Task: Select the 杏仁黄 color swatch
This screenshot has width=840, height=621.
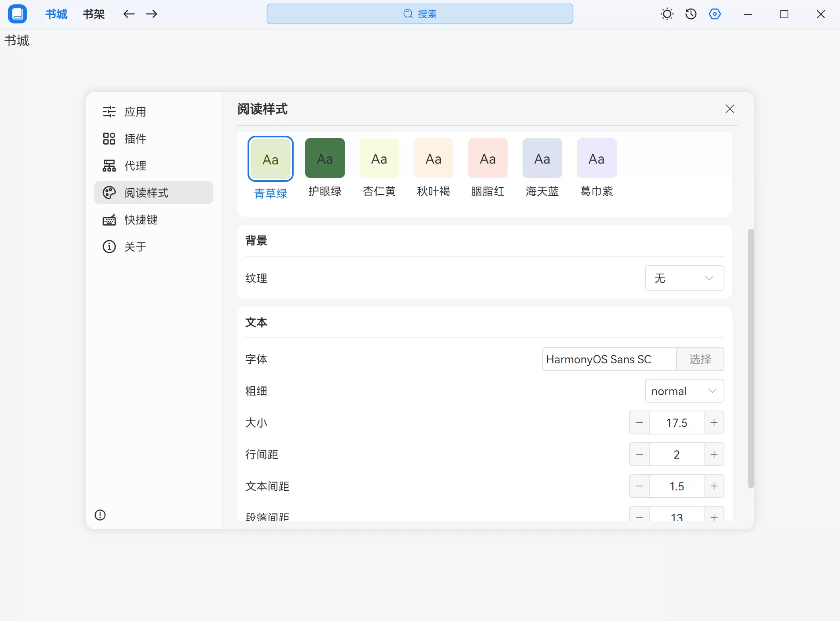Action: point(379,158)
